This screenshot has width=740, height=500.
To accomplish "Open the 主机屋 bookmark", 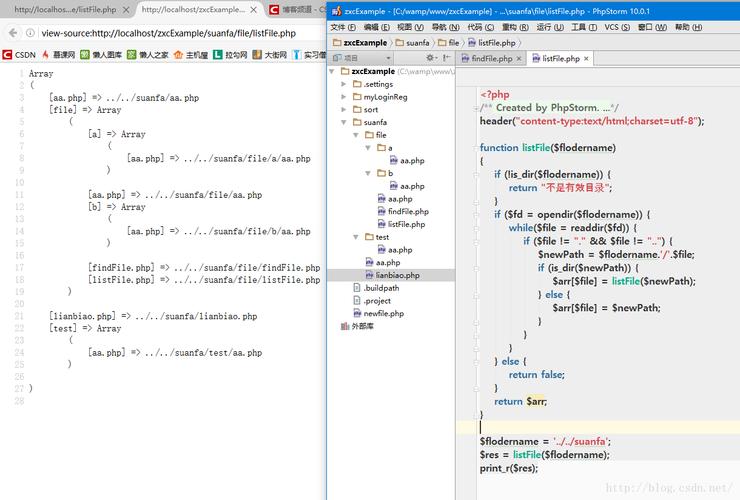I will click(191, 55).
